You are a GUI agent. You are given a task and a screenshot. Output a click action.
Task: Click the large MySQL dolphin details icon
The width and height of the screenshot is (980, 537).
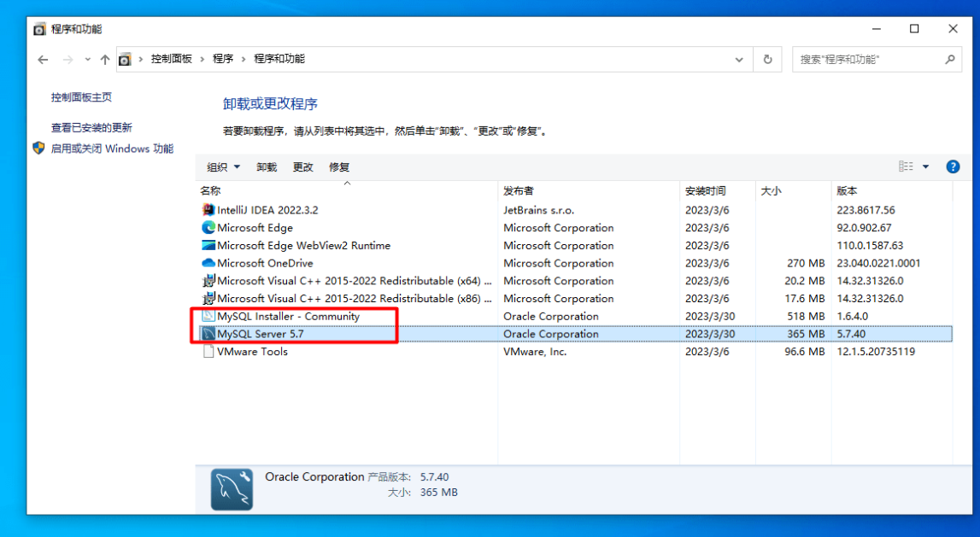[x=232, y=489]
